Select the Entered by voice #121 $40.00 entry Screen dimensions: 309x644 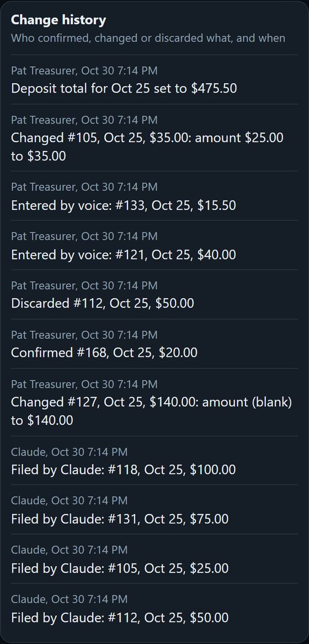point(154,245)
